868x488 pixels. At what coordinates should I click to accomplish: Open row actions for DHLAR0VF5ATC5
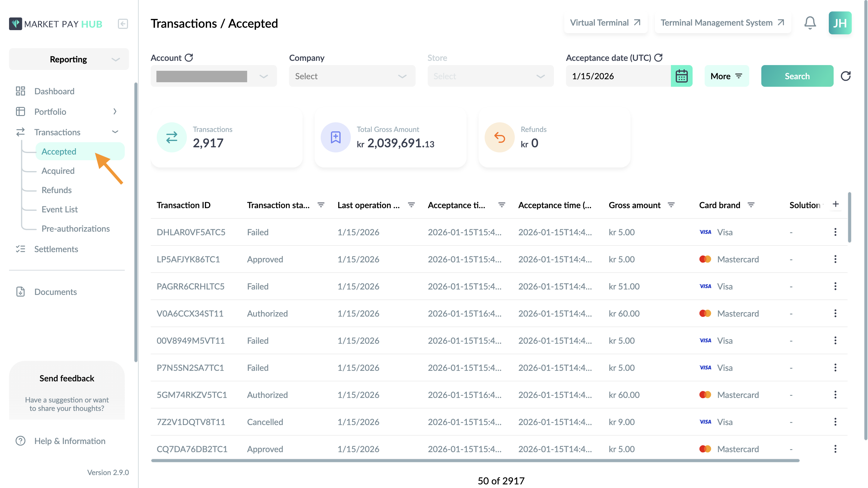point(835,232)
